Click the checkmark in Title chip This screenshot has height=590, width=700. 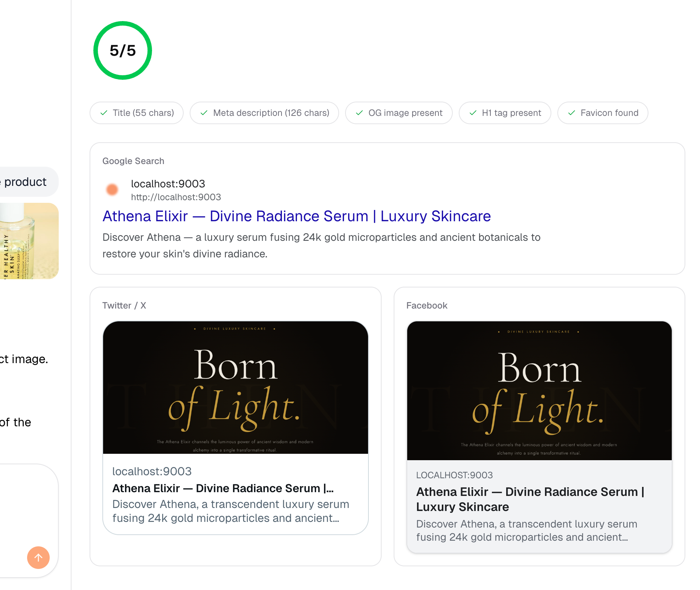click(x=104, y=113)
